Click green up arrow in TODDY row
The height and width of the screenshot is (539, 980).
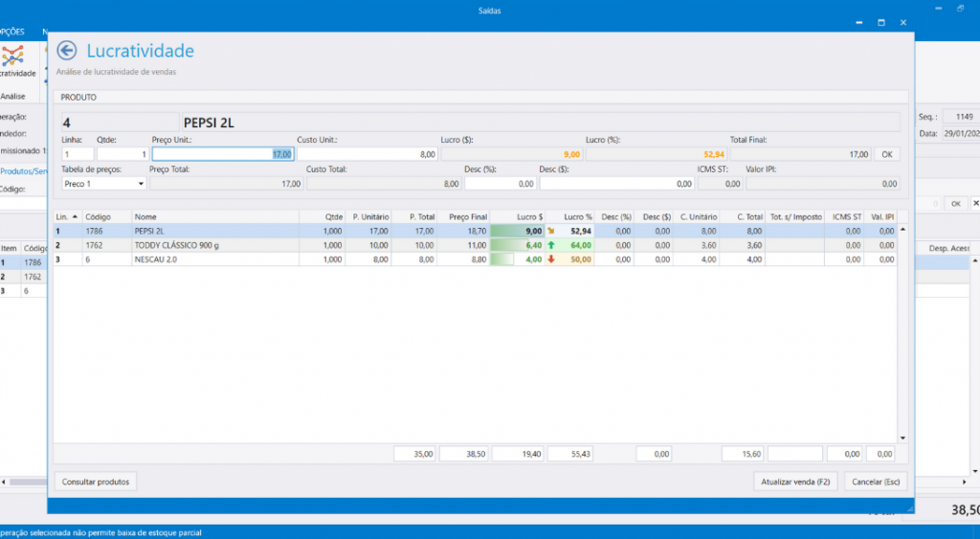tap(551, 245)
